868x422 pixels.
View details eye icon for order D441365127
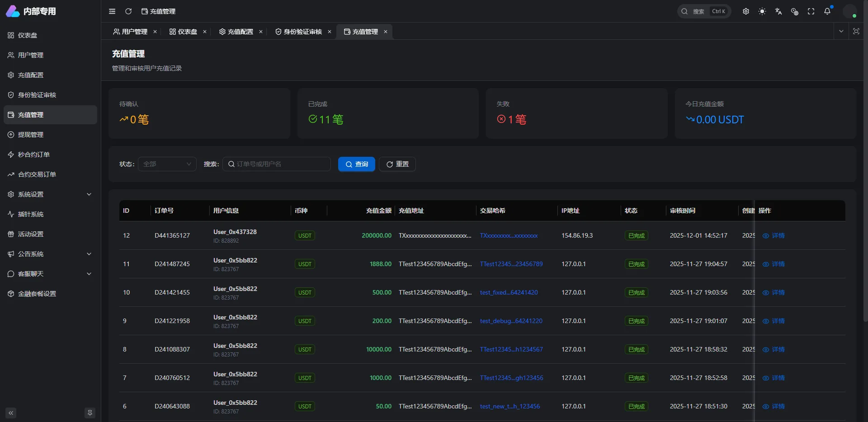tap(766, 235)
